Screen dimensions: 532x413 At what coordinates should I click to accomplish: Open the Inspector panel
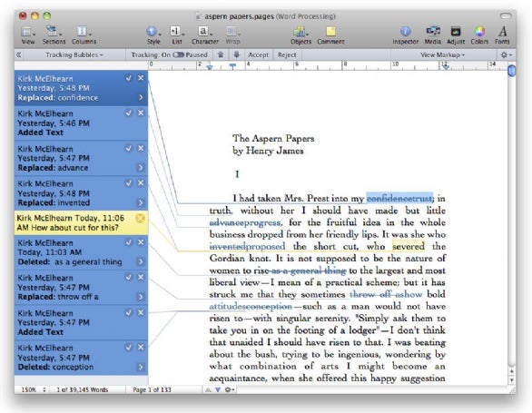click(x=405, y=35)
